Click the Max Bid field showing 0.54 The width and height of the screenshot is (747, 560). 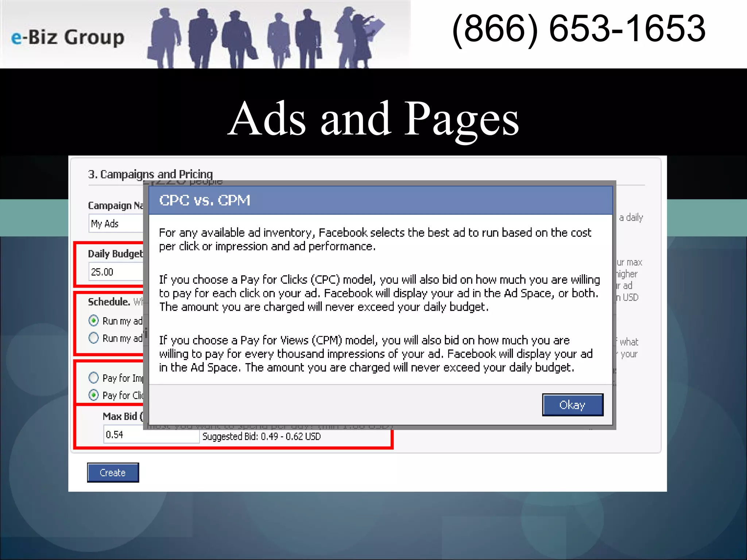click(151, 435)
